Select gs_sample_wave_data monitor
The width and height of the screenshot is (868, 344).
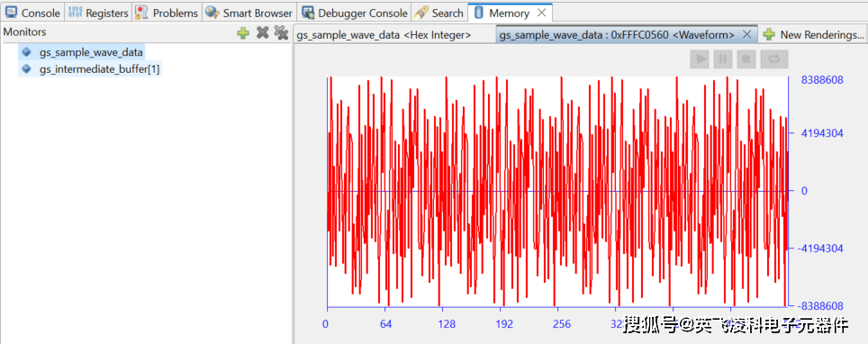(91, 52)
